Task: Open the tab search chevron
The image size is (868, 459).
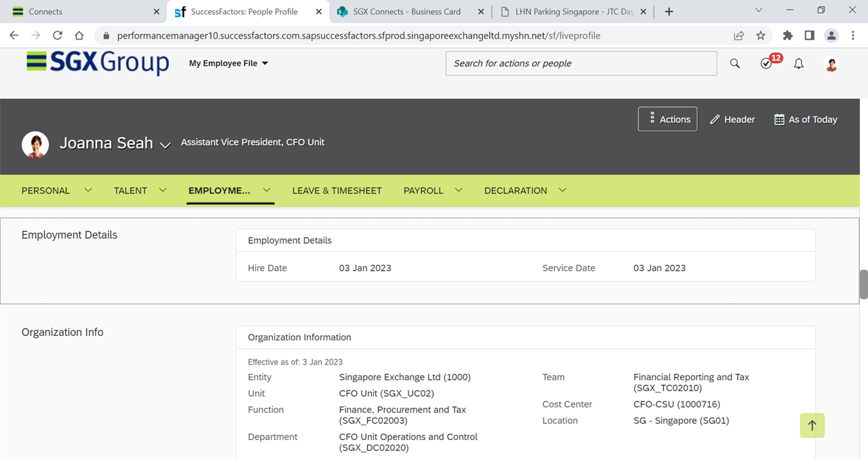Action: pyautogui.click(x=759, y=10)
